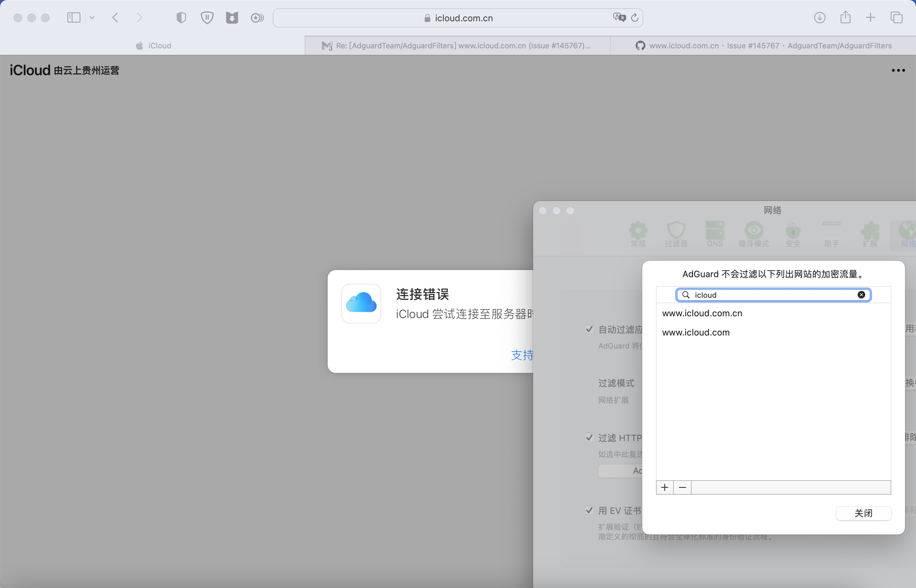916x588 pixels.
Task: Reload the icloud.com.cn page in Safari
Action: (x=635, y=17)
